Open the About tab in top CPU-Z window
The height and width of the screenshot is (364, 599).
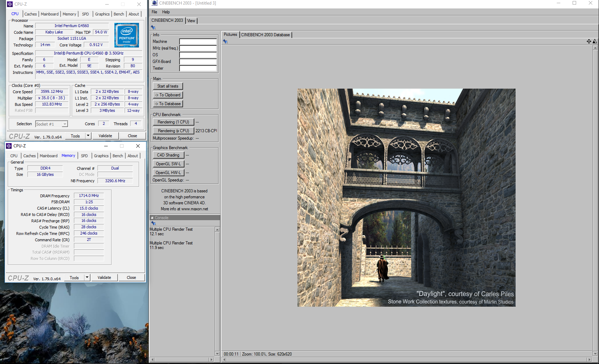pos(134,14)
